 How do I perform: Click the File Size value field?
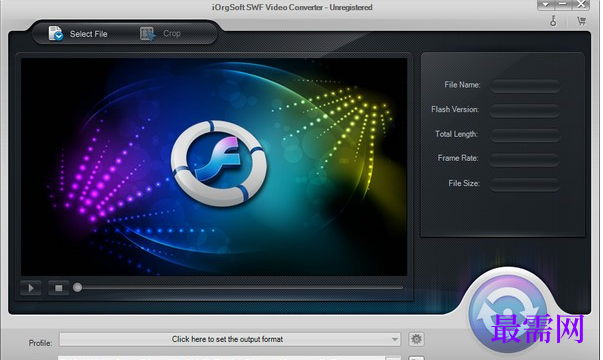pyautogui.click(x=525, y=184)
